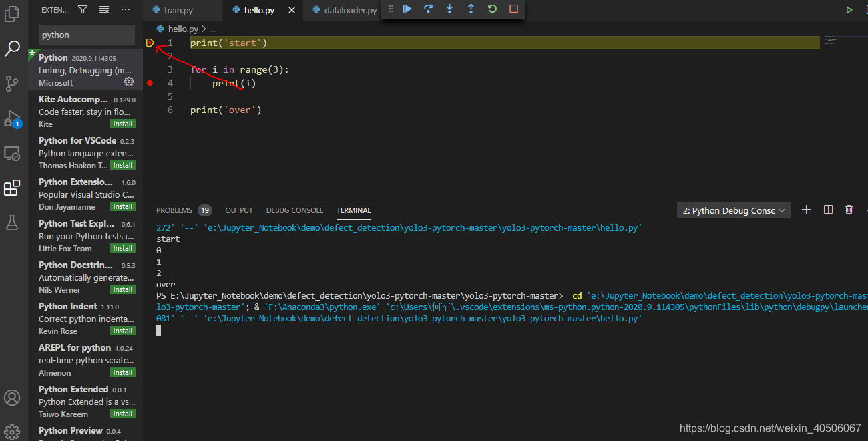Install the Python Test Explorer extension
This screenshot has height=441, width=868.
click(x=123, y=248)
